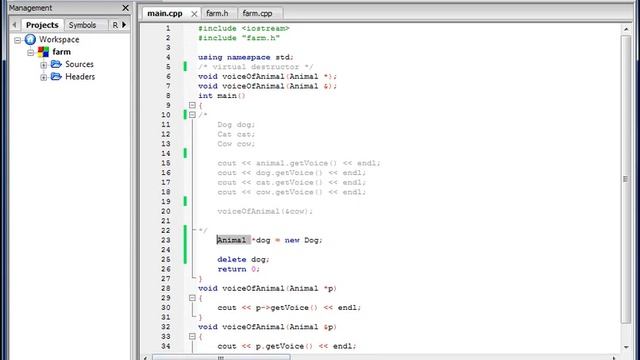Viewport: 640px width, 360px height.
Task: Collapse the farm project node
Action: [31, 52]
